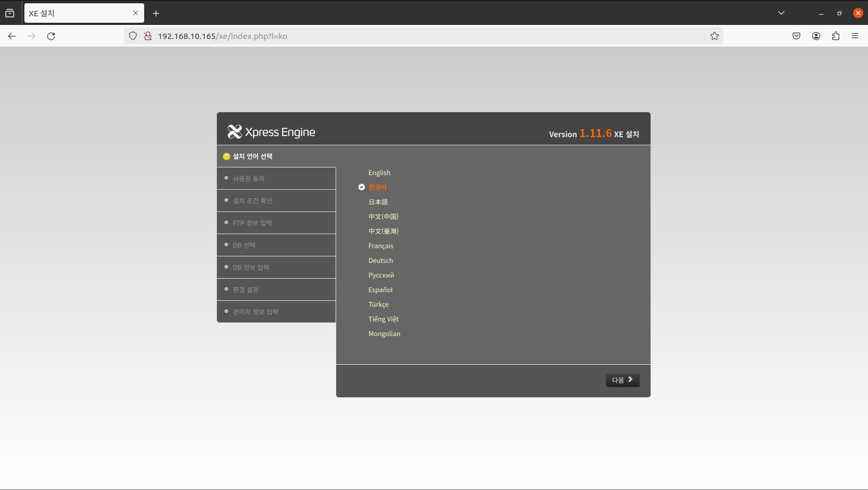Select Mongolian language
The image size is (868, 490).
(x=384, y=334)
